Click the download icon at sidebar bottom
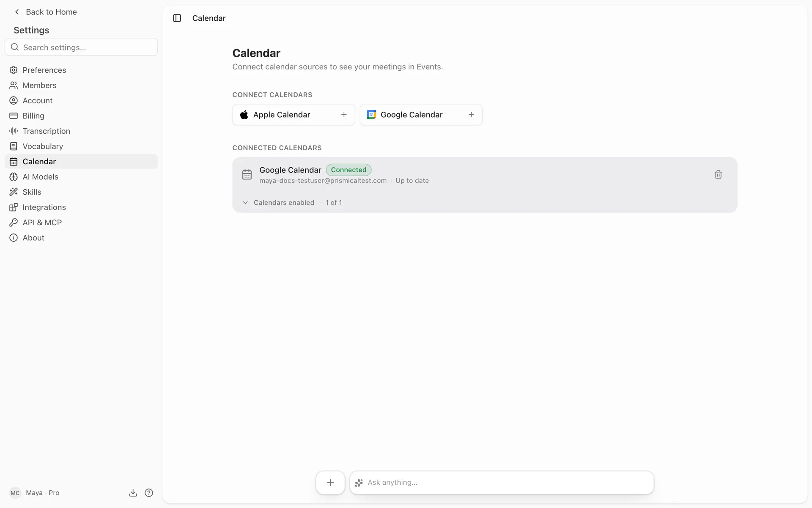This screenshot has width=812, height=508. pos(133,493)
